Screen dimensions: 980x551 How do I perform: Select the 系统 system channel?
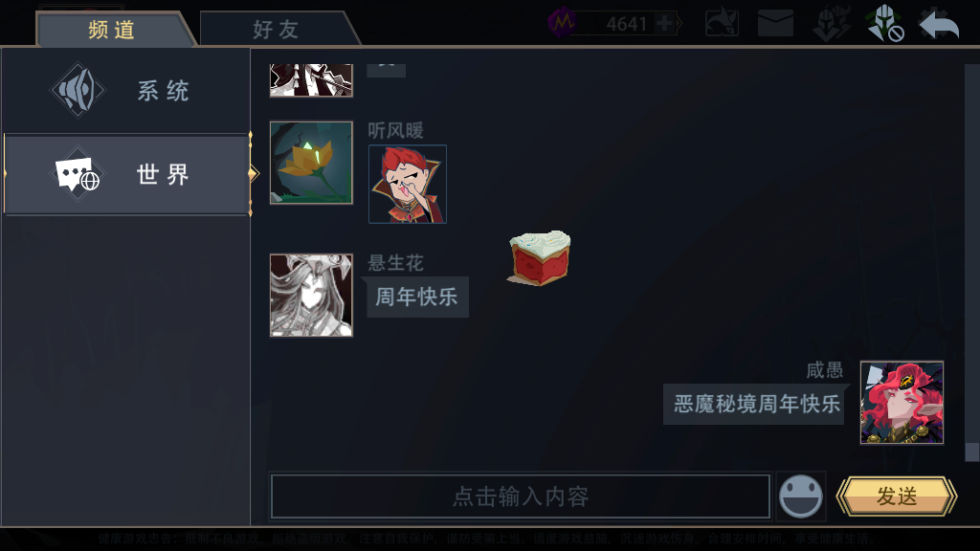point(125,91)
